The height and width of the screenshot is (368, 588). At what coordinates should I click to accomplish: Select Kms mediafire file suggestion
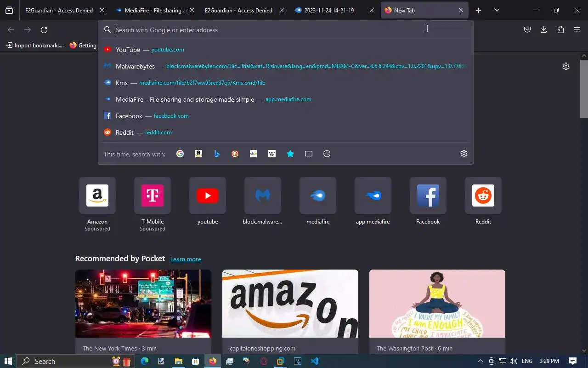286,83
